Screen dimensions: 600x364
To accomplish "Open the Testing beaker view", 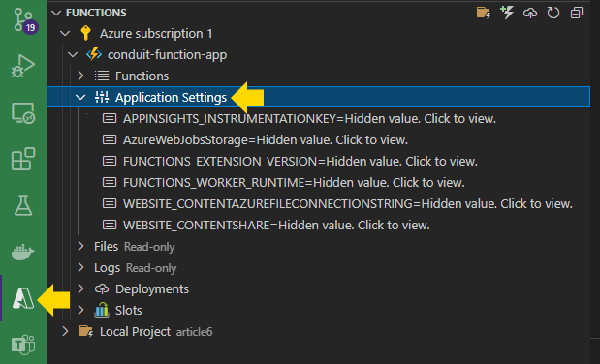I will coord(23,205).
